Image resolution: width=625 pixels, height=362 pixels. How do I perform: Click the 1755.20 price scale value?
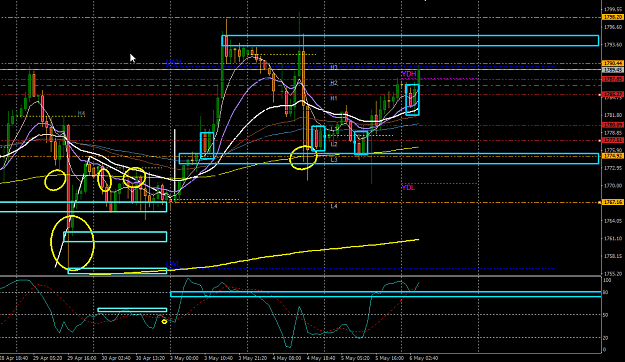coord(613,273)
